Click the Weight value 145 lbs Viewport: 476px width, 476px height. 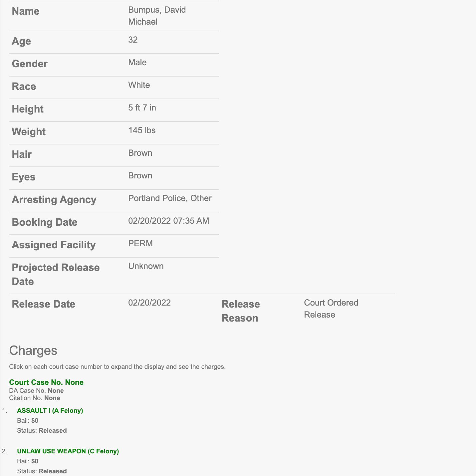tap(142, 130)
